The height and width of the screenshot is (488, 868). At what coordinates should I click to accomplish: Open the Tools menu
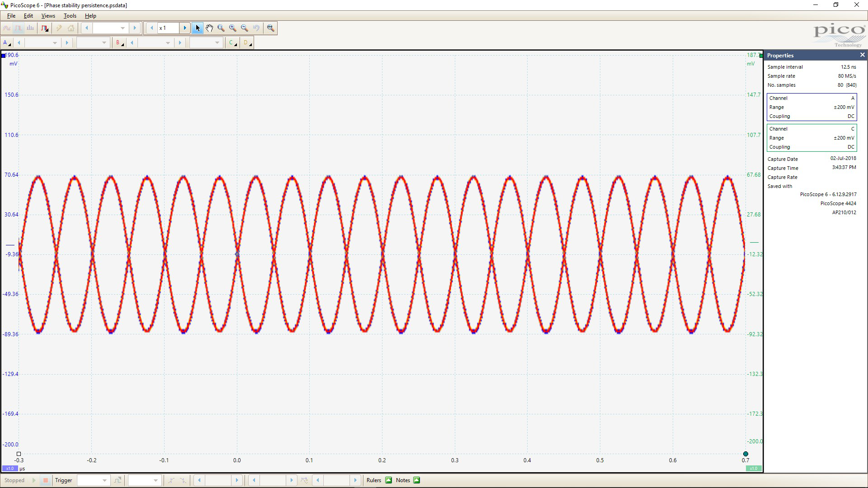70,16
